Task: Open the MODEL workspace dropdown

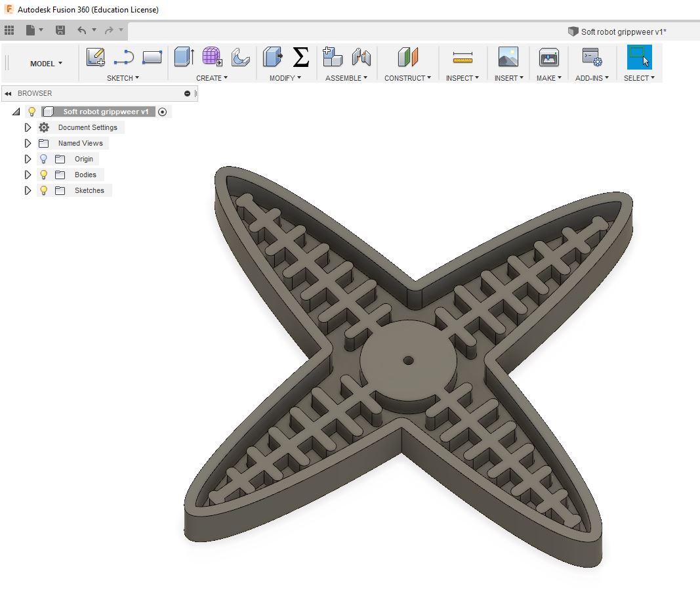Action: click(x=46, y=64)
